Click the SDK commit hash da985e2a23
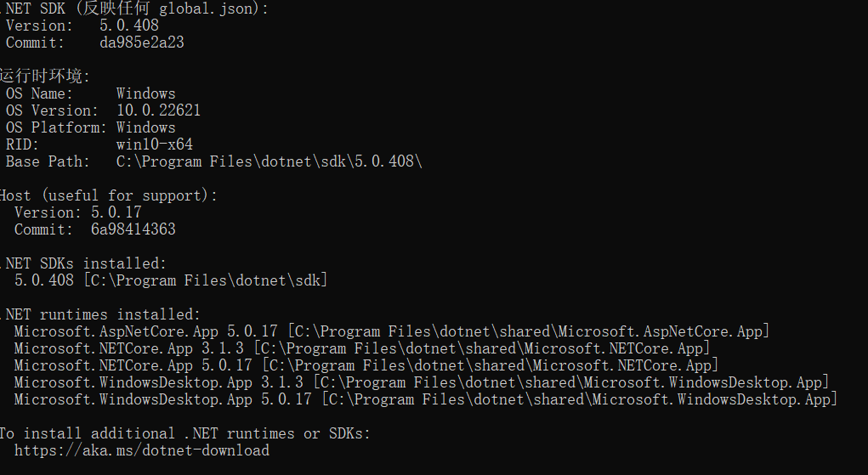 [x=141, y=42]
